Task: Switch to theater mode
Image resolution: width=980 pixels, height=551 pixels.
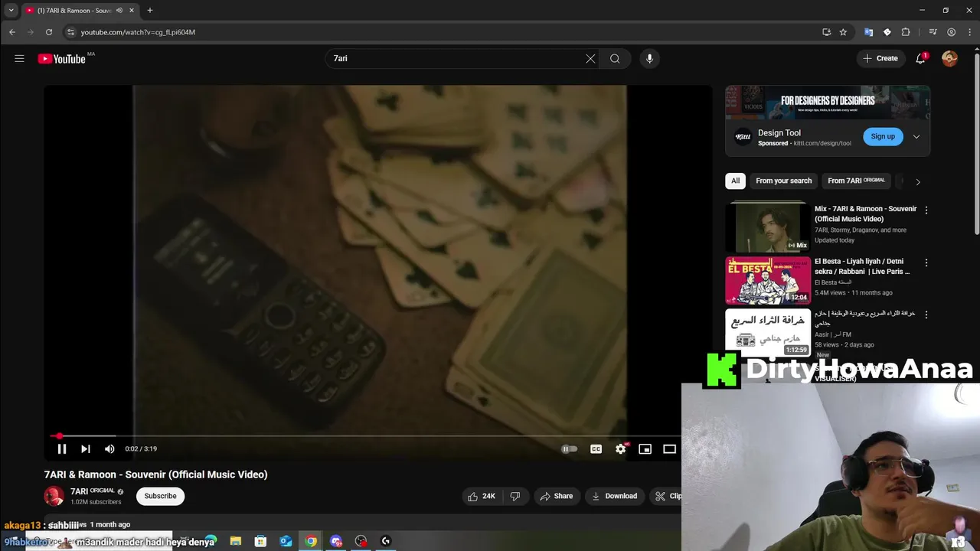Action: [x=669, y=449]
